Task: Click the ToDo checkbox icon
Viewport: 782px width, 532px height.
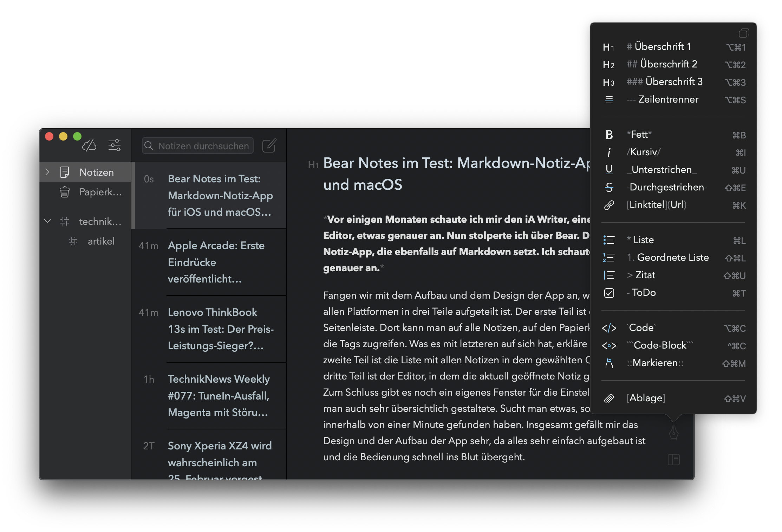Action: [609, 293]
